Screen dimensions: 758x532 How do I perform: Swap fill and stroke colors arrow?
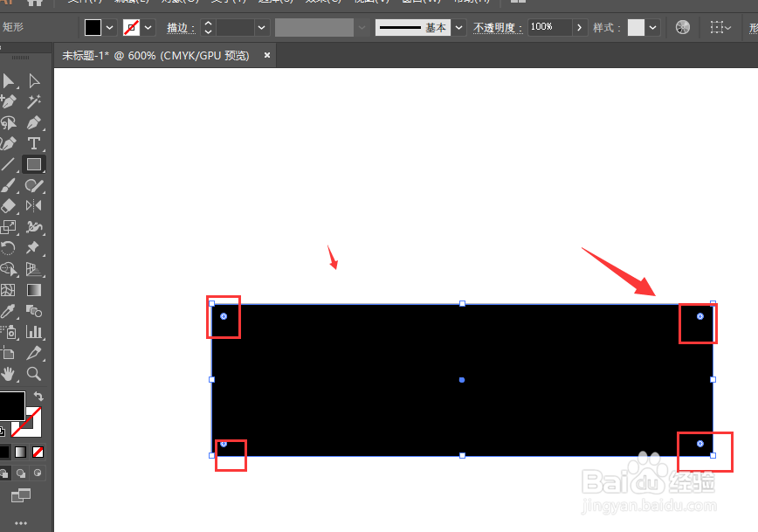(38, 396)
